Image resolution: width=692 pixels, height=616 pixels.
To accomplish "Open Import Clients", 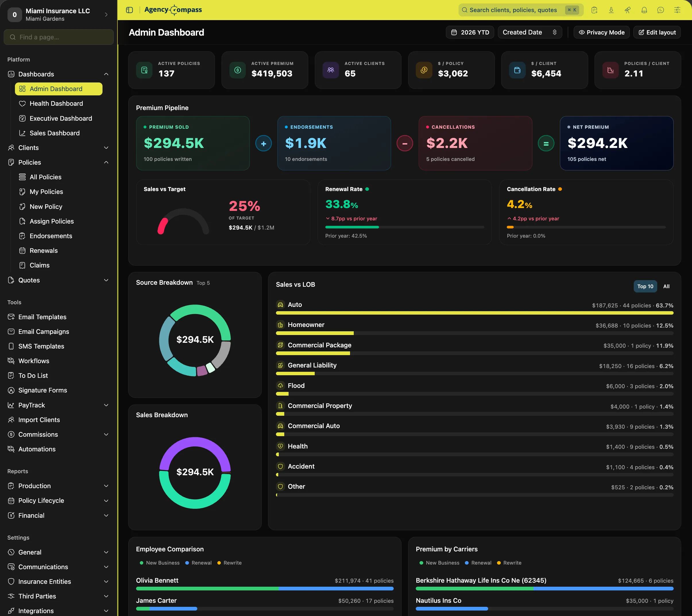I will pos(59,420).
